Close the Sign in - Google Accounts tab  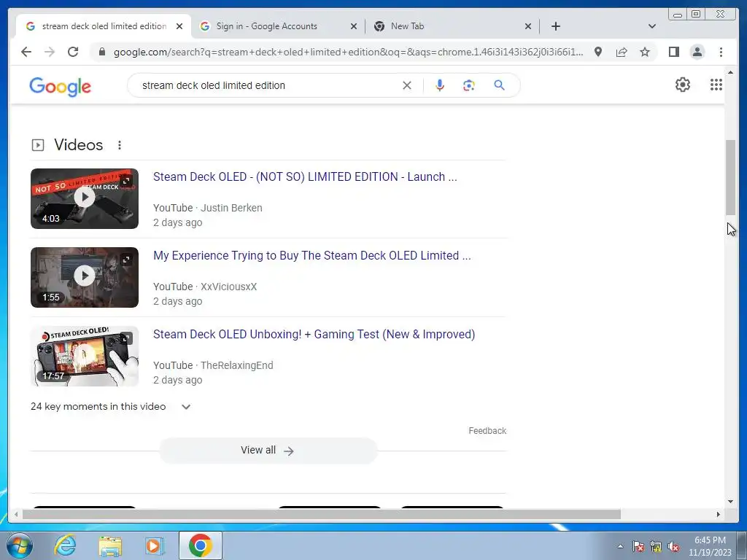coord(354,26)
